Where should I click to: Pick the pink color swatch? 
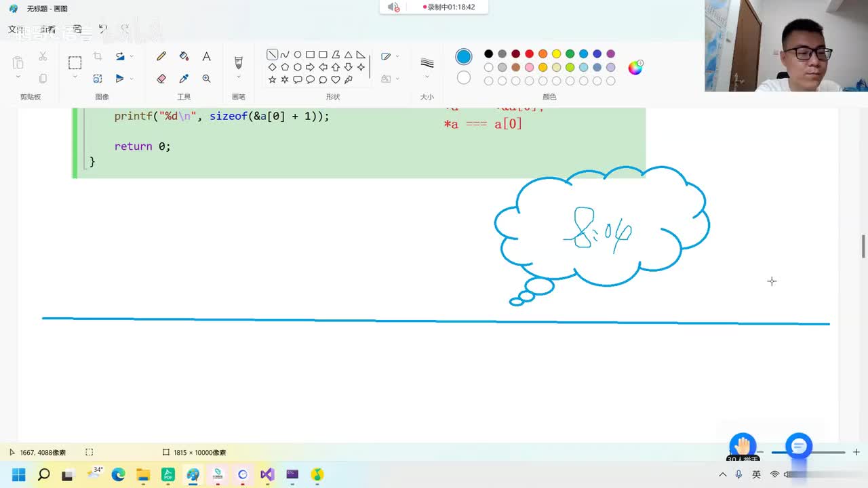coord(529,67)
